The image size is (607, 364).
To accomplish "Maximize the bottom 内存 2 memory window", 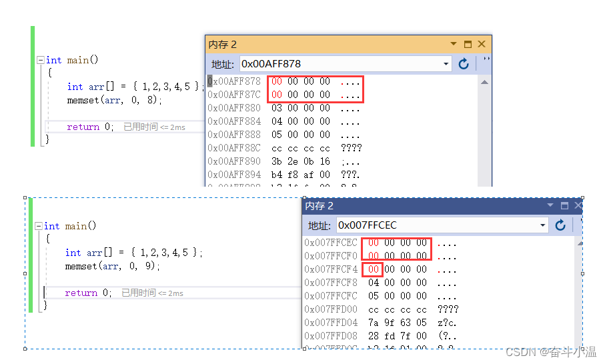I will click(x=564, y=205).
